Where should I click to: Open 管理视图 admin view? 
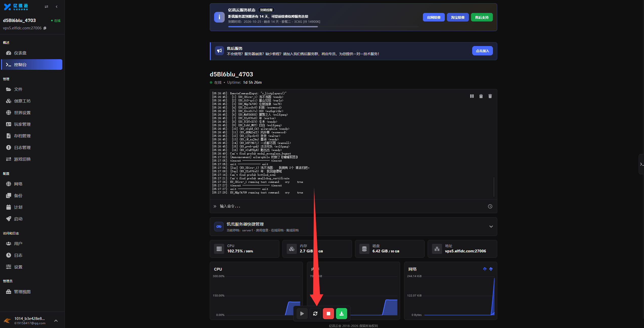pos(32,292)
